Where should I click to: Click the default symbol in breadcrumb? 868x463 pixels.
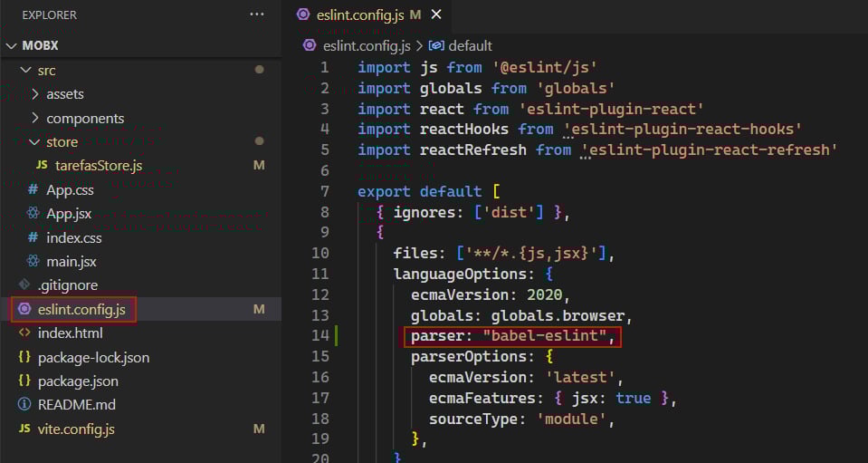point(470,45)
